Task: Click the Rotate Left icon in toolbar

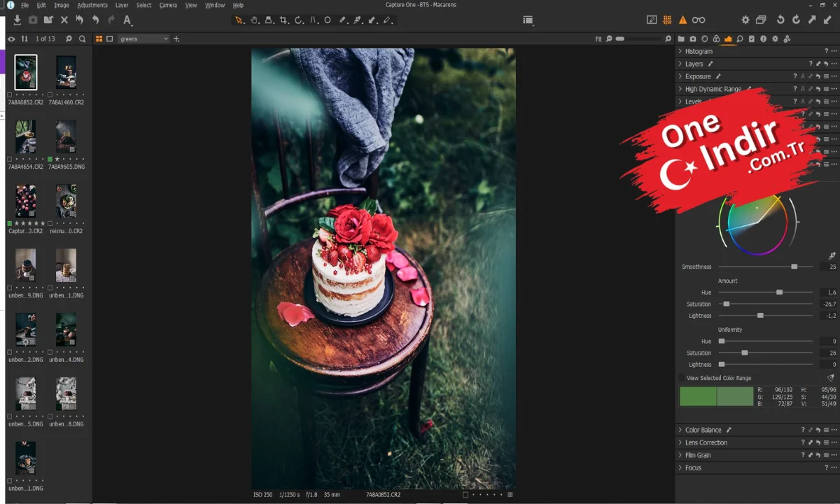Action: pyautogui.click(x=780, y=20)
